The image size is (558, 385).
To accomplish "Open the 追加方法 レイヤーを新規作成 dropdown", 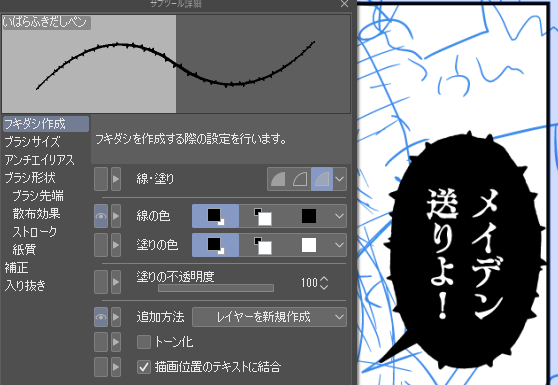I will coord(269,317).
